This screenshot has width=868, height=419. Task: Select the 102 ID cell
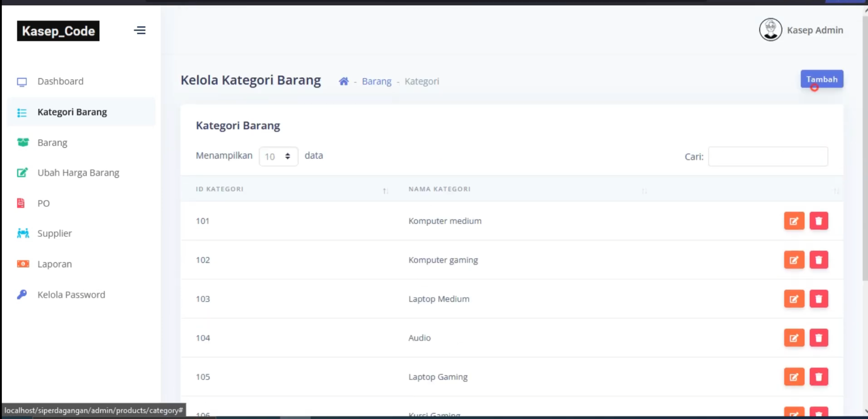[203, 260]
